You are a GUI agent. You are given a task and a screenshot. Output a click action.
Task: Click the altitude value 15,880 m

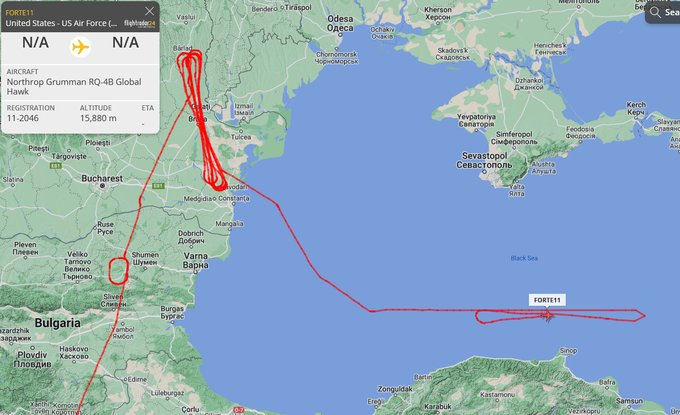98,118
